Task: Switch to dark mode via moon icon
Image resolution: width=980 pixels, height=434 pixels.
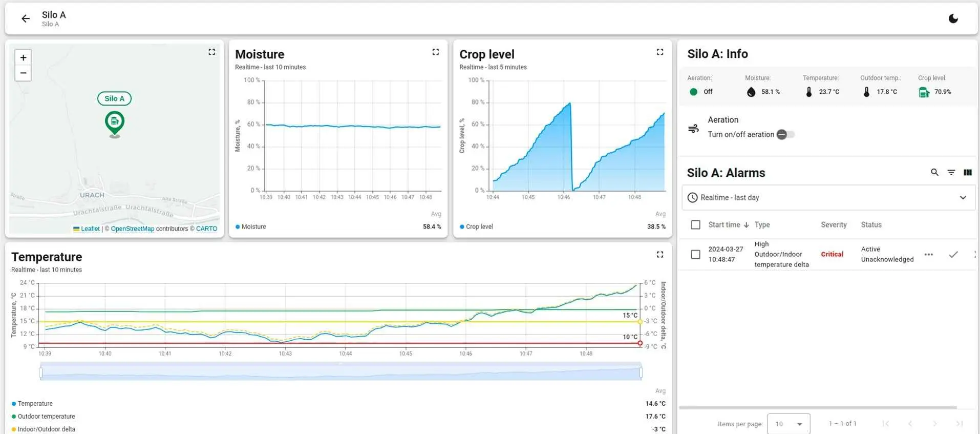Action: tap(953, 19)
